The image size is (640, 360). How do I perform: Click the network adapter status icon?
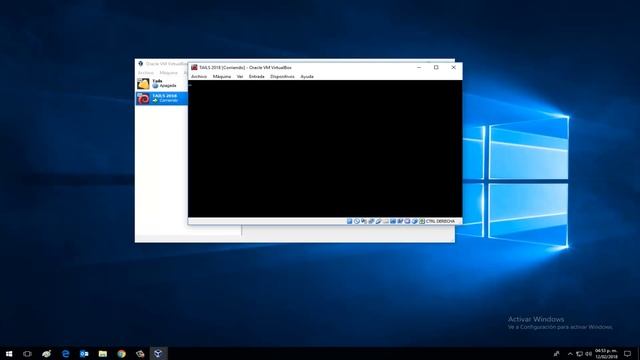pyautogui.click(x=371, y=221)
